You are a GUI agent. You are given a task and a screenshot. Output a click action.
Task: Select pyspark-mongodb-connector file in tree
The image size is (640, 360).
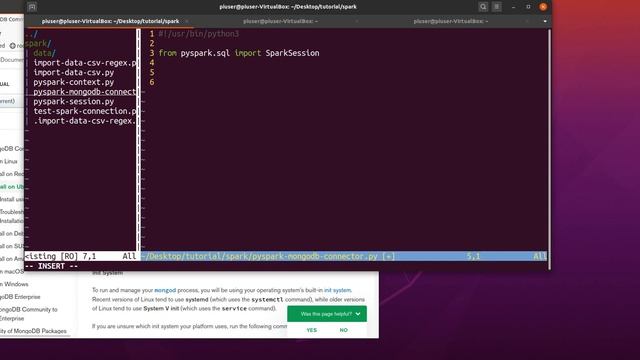(x=85, y=92)
